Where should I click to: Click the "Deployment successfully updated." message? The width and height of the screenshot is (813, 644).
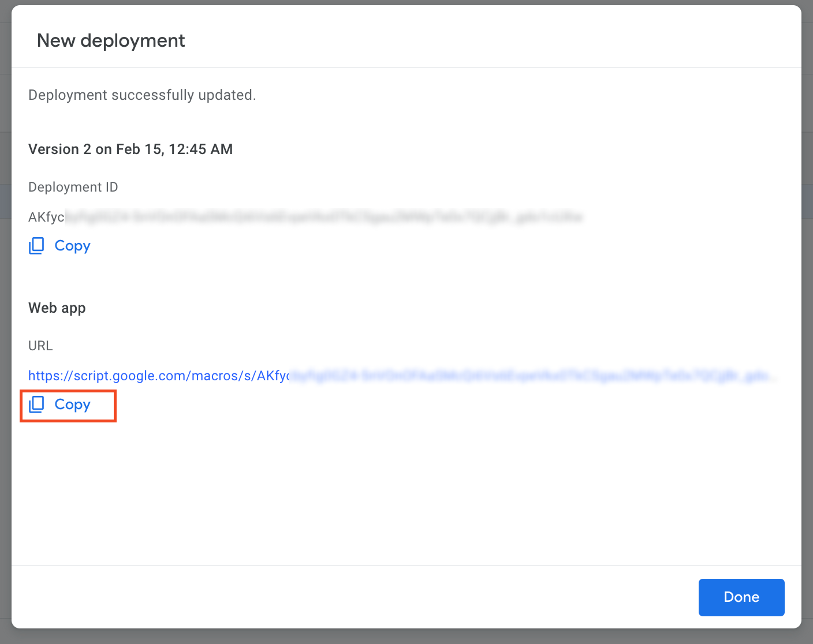point(142,95)
